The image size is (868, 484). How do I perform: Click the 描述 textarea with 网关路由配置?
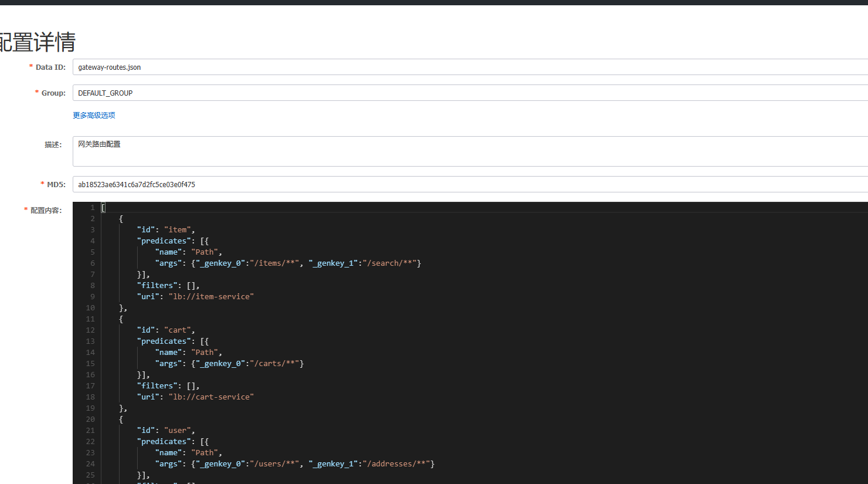click(x=470, y=151)
